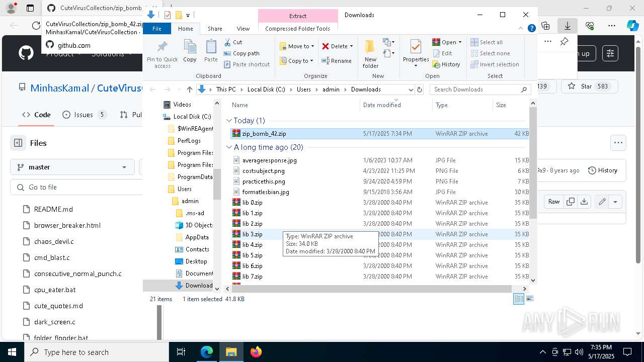Click GitHub History button
Screen dimensions: 644x362
click(603, 170)
